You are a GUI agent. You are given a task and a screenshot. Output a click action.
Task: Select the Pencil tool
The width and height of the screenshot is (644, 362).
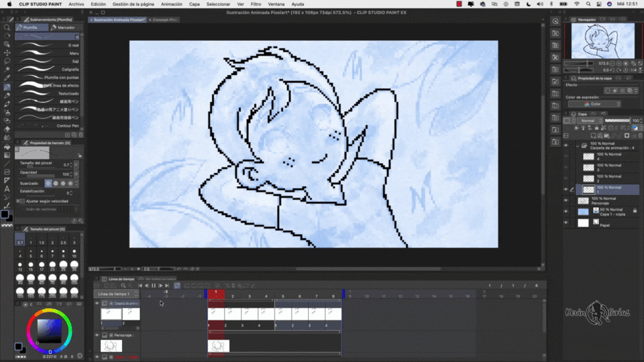(x=7, y=96)
